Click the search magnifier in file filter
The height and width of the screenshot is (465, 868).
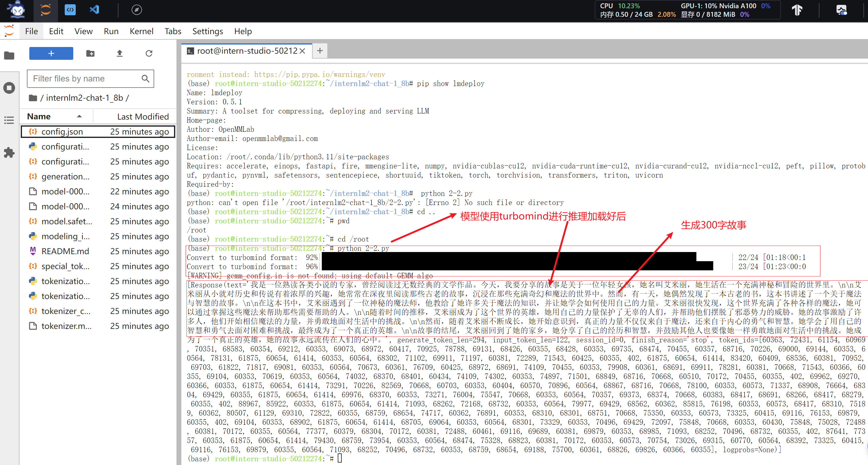[145, 79]
